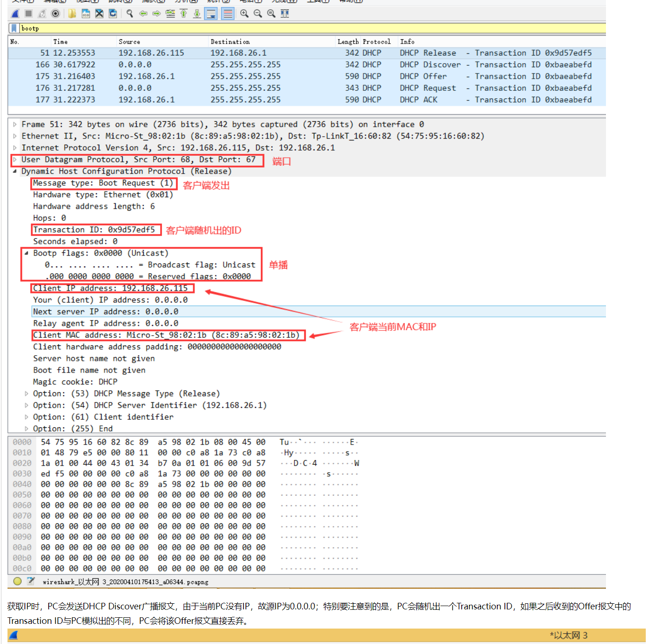
Task: Open a capture file with the folder icon
Action: (72, 14)
